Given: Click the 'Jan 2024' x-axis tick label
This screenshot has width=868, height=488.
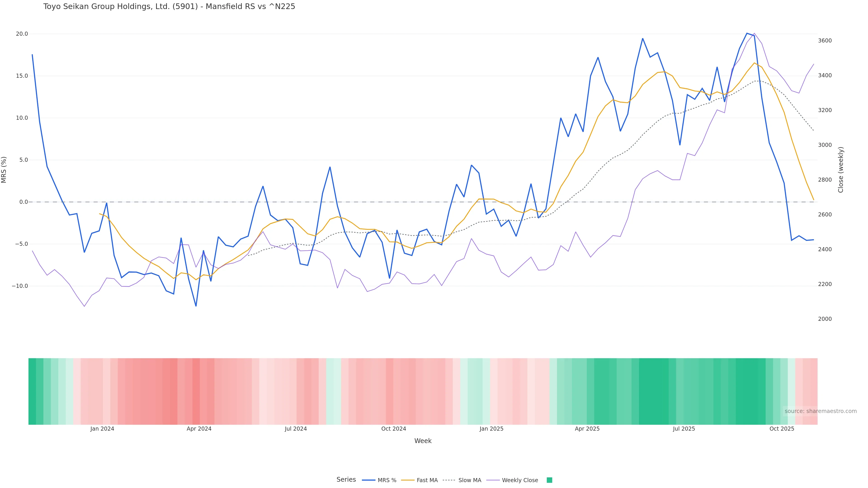Looking at the screenshot, I should click(x=102, y=429).
